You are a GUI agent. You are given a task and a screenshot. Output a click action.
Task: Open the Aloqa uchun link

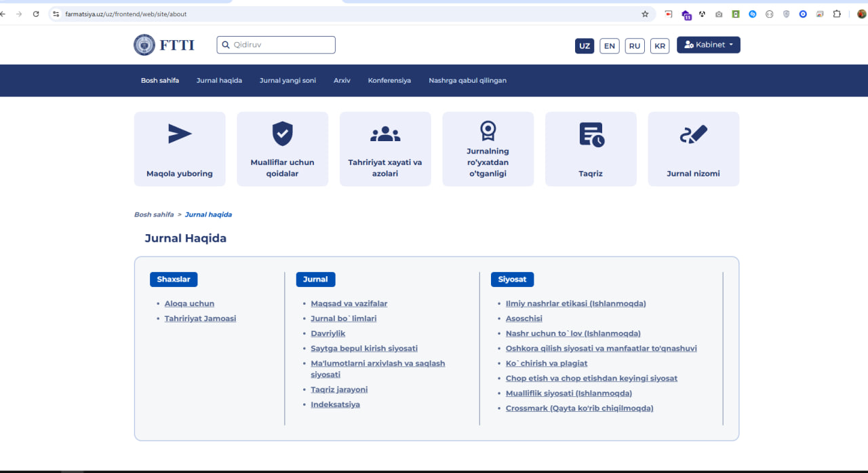click(189, 303)
